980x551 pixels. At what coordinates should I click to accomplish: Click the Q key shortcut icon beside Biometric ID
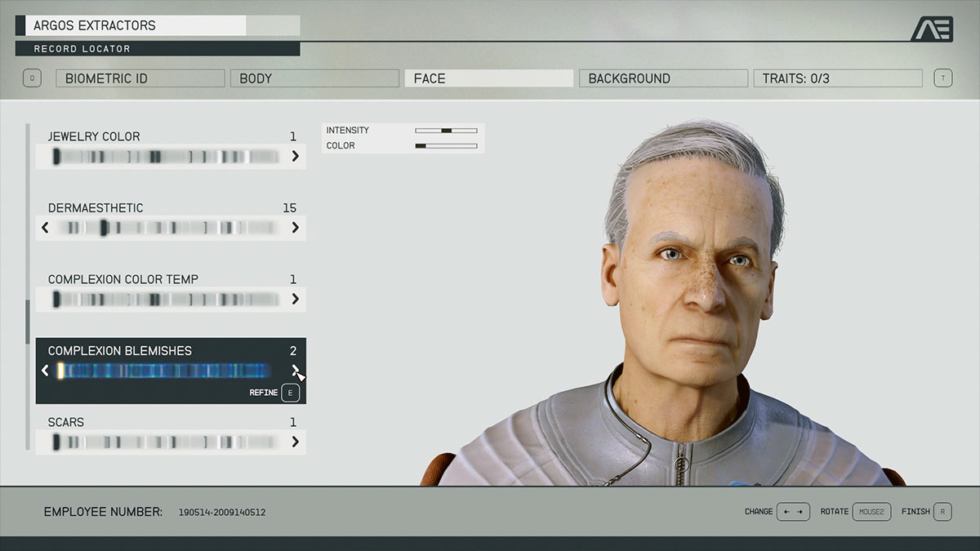click(32, 78)
